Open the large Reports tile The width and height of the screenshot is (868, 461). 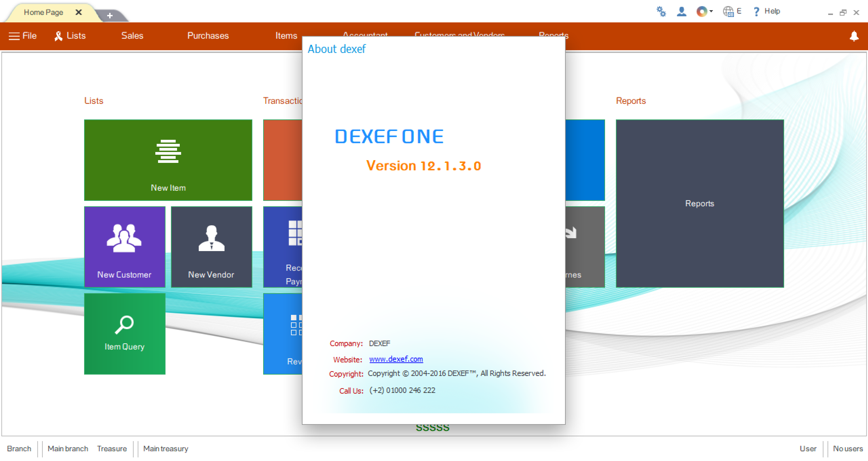click(700, 204)
